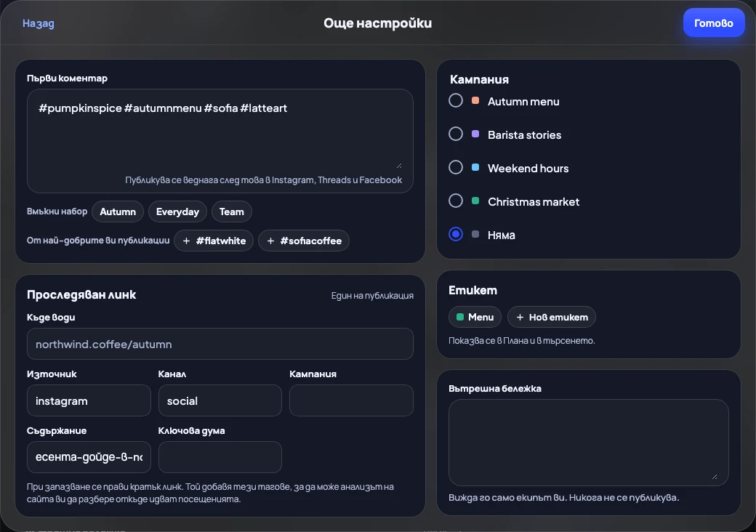The image size is (756, 532).
Task: Click the internal note resize handle
Action: (x=714, y=477)
